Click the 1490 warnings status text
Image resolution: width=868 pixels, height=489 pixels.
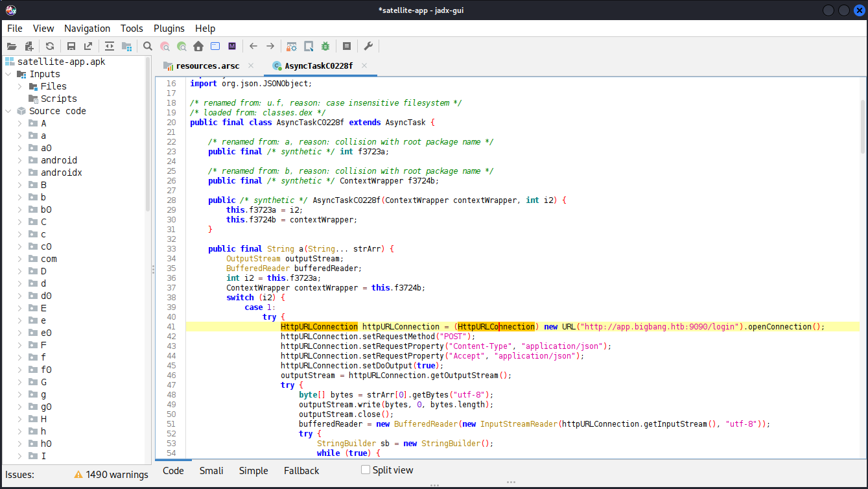pyautogui.click(x=117, y=475)
